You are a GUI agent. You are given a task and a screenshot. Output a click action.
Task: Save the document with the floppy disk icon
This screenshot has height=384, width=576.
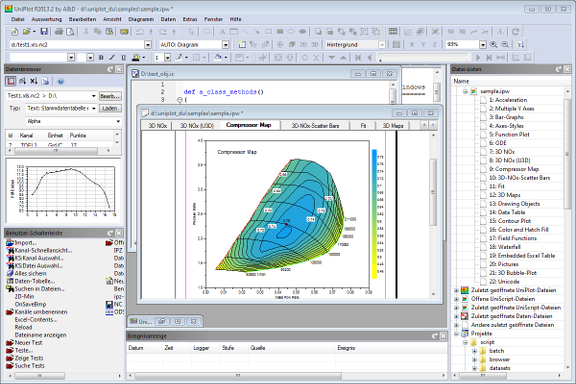pos(44,32)
